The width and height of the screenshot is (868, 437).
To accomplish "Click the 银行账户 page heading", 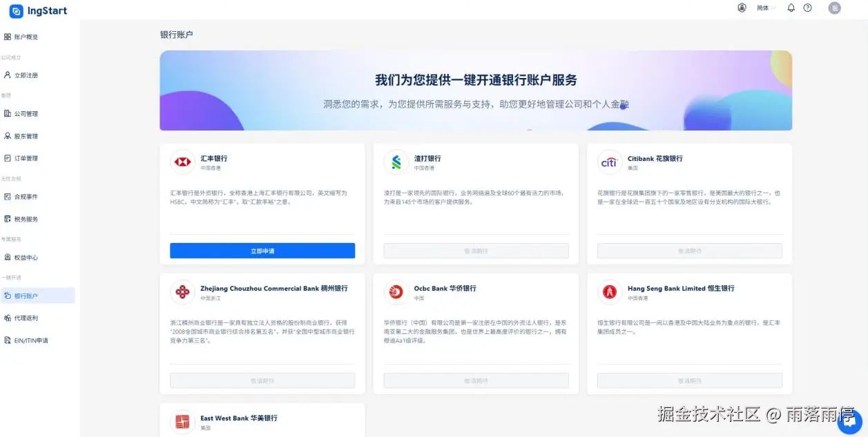I will (177, 35).
